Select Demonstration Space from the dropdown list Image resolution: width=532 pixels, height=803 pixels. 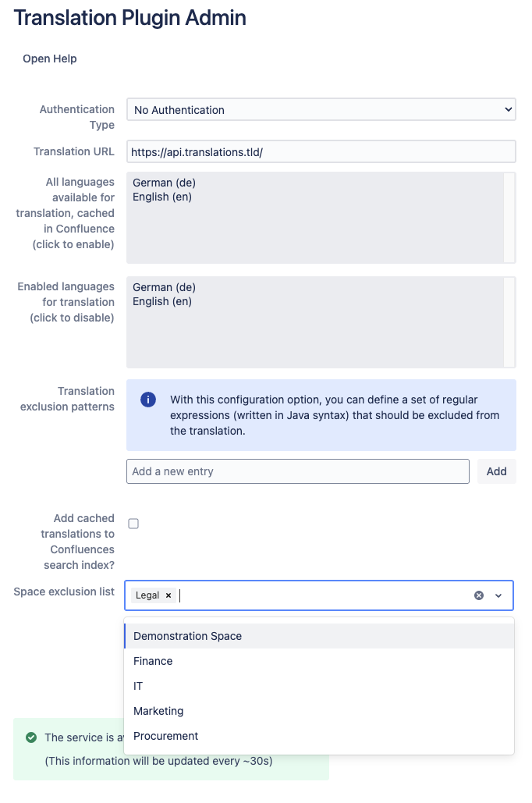[187, 636]
